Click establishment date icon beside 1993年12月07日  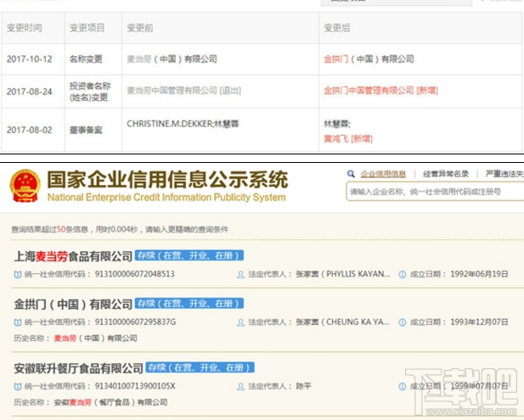(x=403, y=322)
